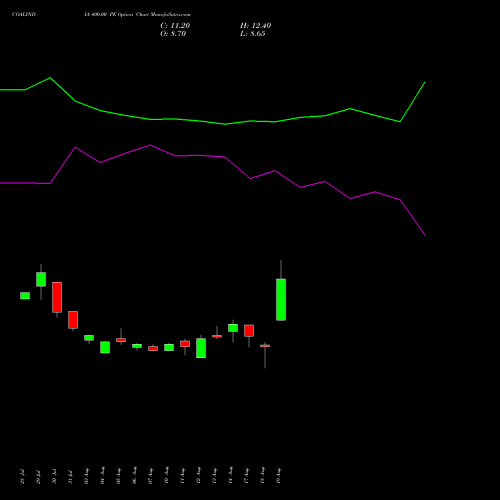Click the 19 Aug date label
The image size is (500, 500).
pos(278,475)
